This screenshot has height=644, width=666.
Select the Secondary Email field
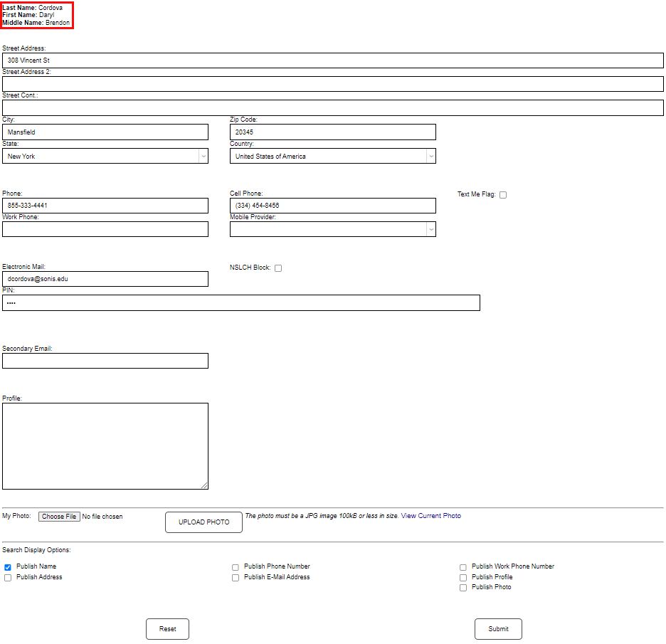coord(105,361)
